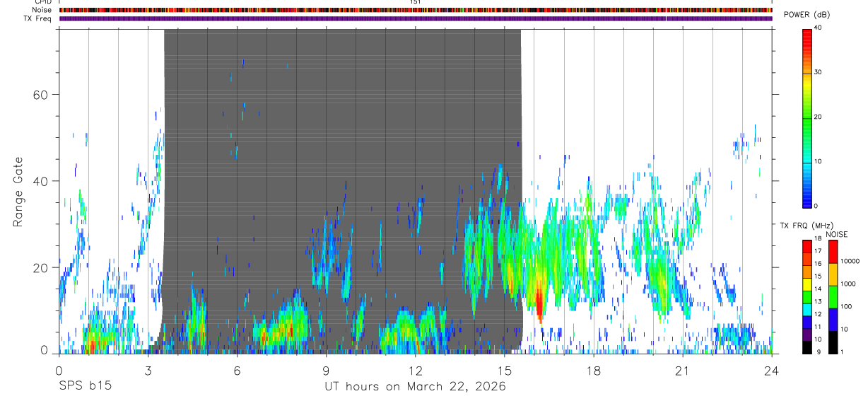Select the blue 10 swatch in NOISE legend
This screenshot has height=401, width=868.
pos(833,320)
